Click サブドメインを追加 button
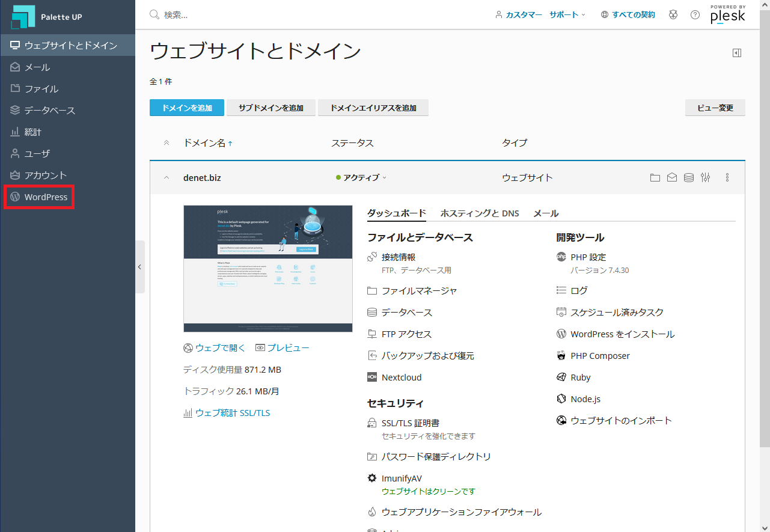This screenshot has height=532, width=770. (x=271, y=108)
